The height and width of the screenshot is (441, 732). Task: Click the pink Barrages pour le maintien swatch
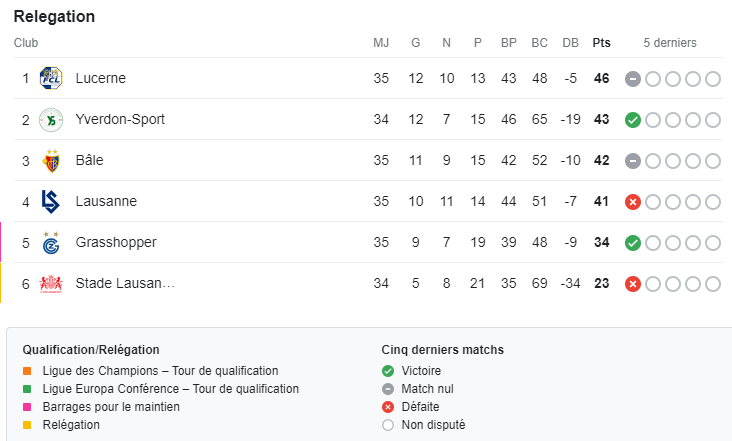[x=27, y=407]
